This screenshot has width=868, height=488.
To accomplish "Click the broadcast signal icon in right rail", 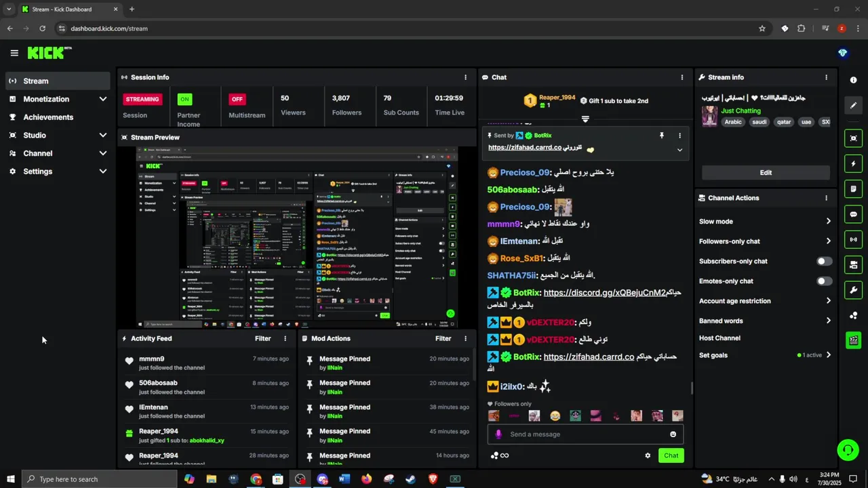I will coord(853,239).
